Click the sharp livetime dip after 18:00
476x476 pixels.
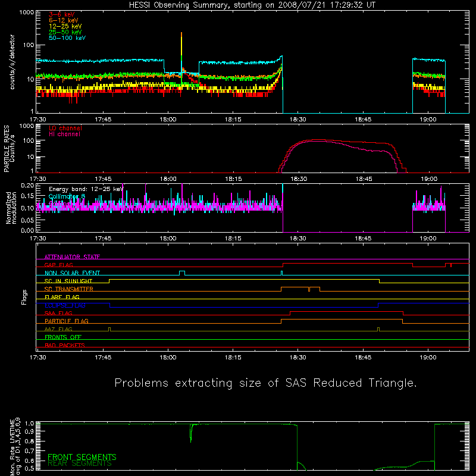[x=190, y=433]
